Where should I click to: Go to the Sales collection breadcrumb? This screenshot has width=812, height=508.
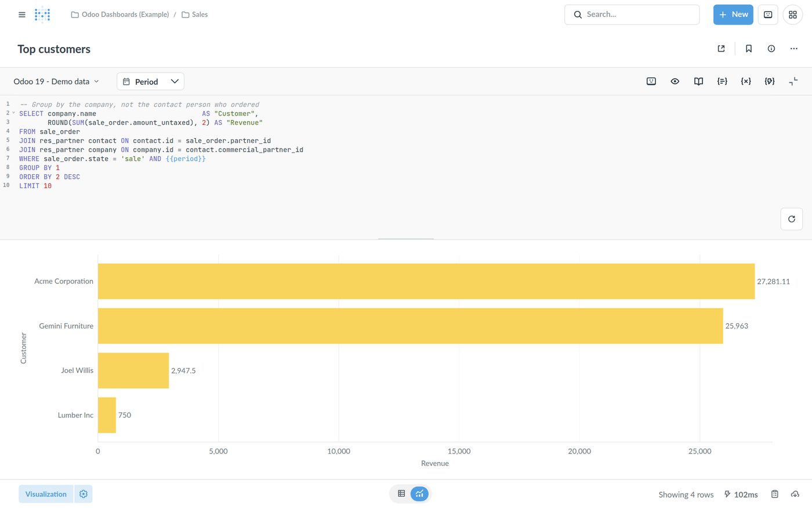coord(195,15)
